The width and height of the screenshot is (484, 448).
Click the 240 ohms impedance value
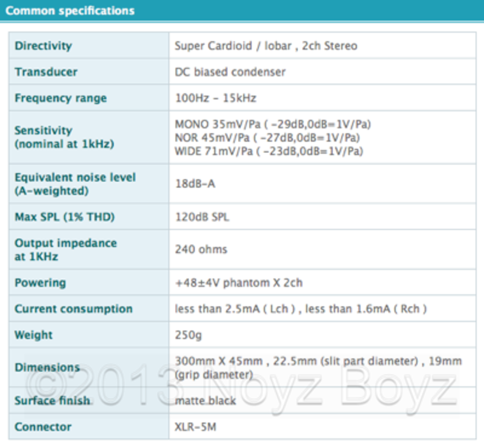pos(201,249)
